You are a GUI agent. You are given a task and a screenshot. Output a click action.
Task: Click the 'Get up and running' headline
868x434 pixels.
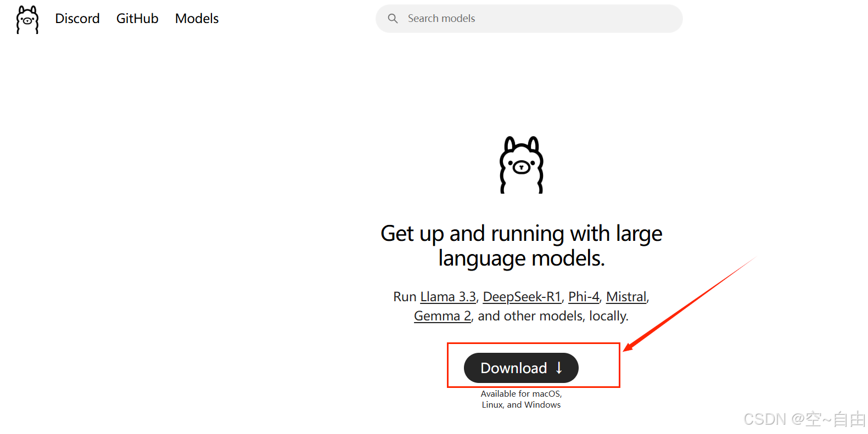pyautogui.click(x=521, y=246)
